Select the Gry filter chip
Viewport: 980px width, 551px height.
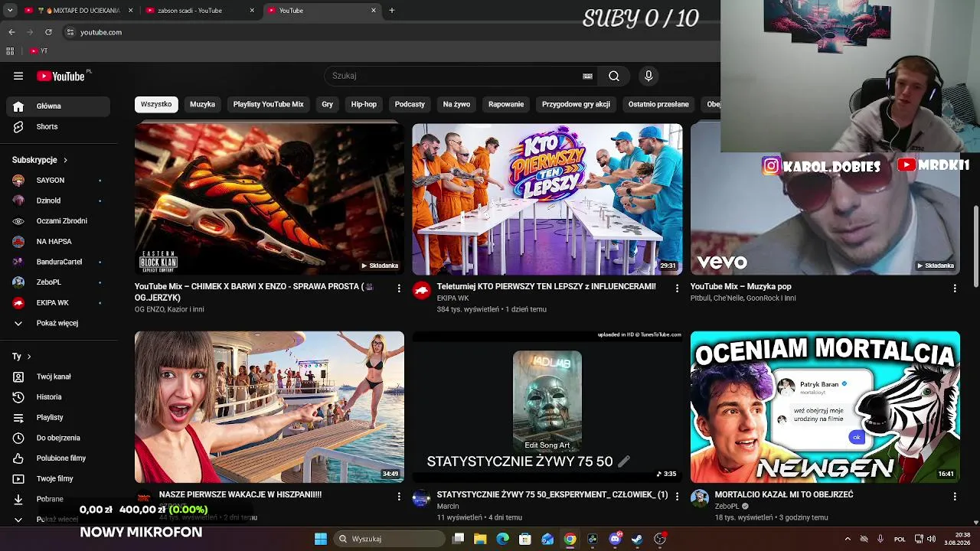tap(328, 104)
